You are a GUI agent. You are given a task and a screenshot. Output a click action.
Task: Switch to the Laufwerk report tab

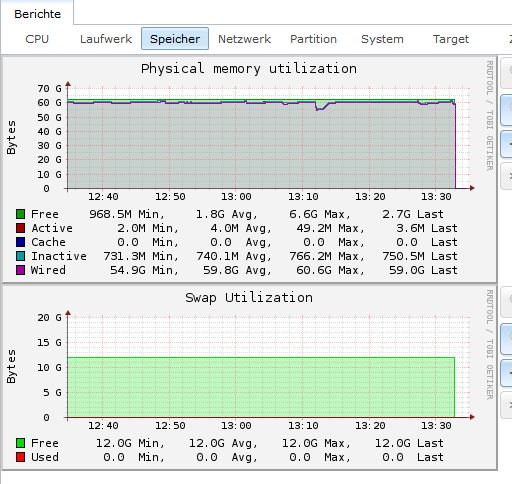106,39
